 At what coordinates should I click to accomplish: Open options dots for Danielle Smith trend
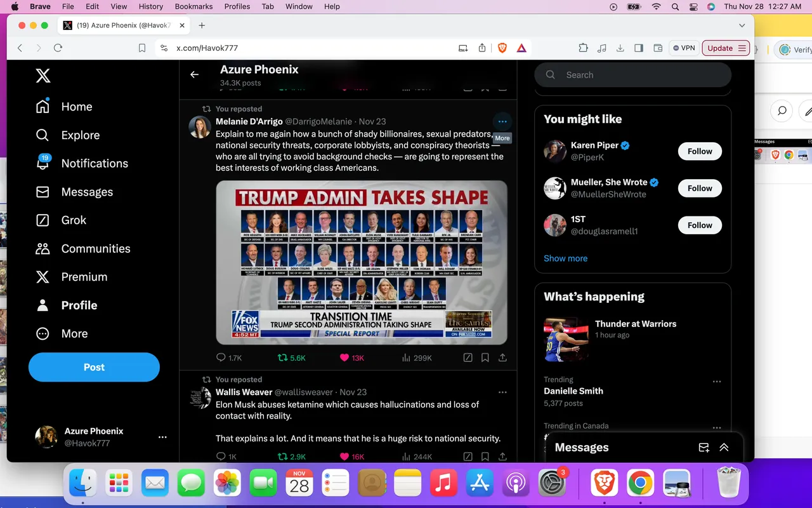(x=717, y=382)
